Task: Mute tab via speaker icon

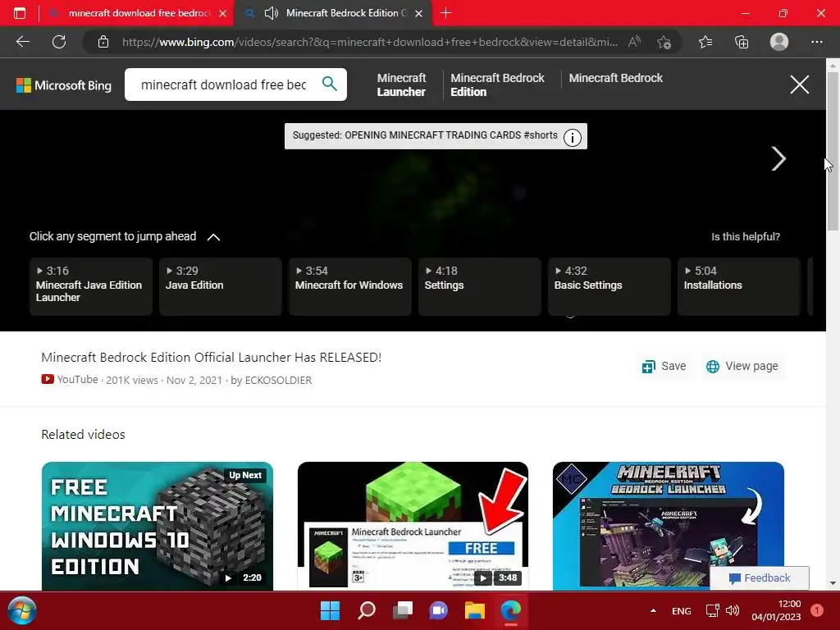Action: pos(272,13)
